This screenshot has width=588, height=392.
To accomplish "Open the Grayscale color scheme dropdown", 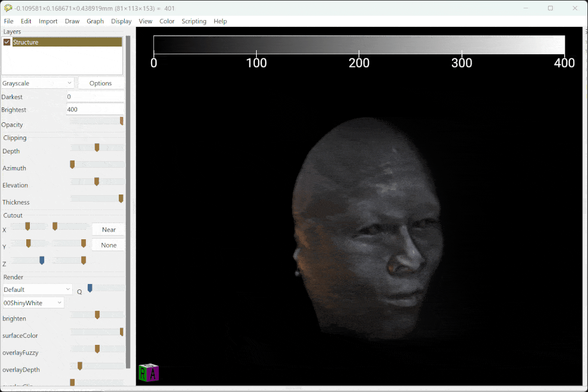I will [37, 83].
